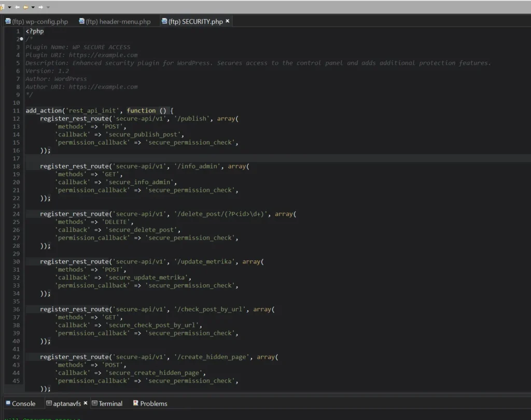
Task: Open the back history dropdown arrow
Action: 33,7
